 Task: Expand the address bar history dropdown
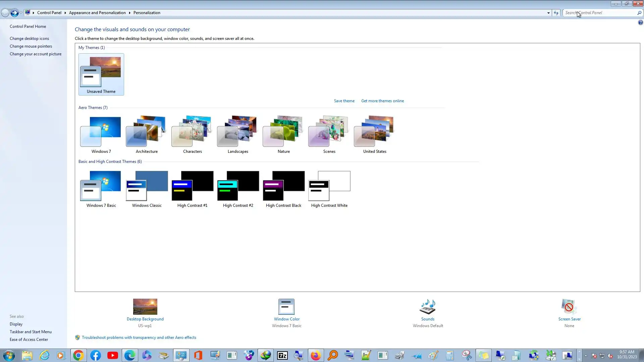point(548,13)
